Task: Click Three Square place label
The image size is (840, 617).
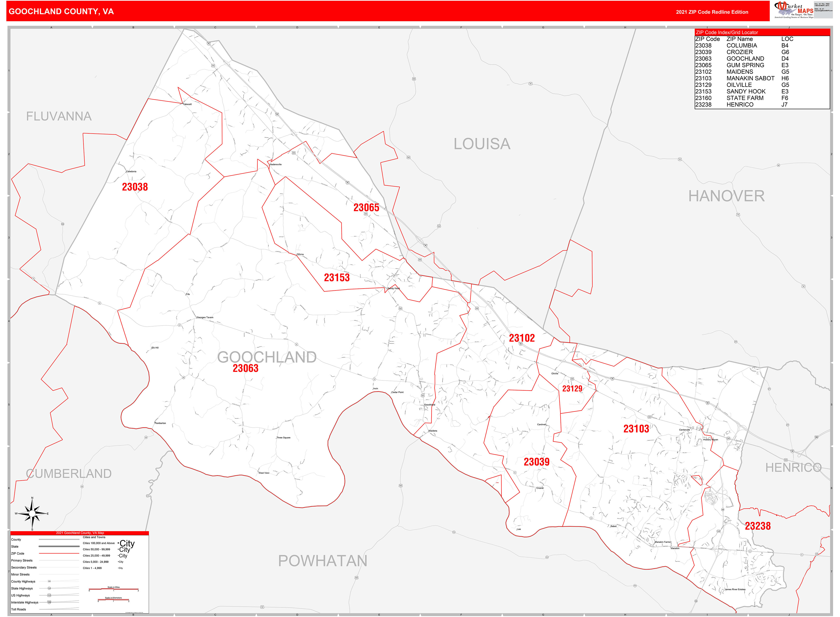Action: coord(283,438)
